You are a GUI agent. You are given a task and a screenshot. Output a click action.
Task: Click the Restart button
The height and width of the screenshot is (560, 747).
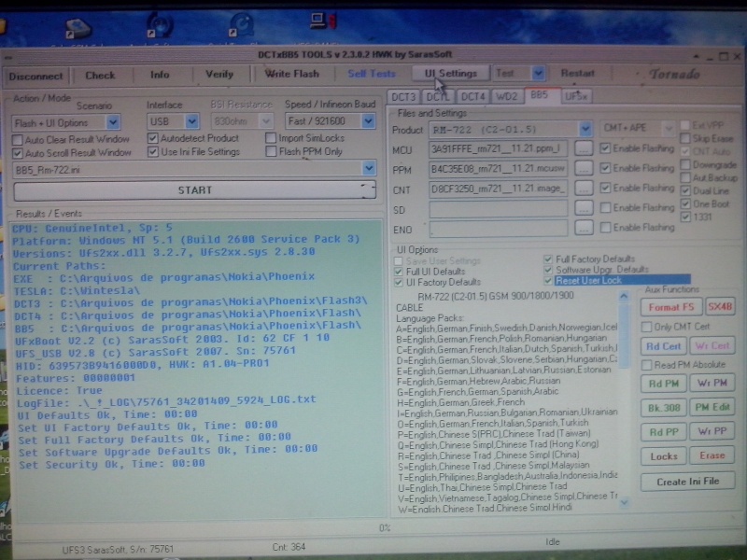coord(577,74)
